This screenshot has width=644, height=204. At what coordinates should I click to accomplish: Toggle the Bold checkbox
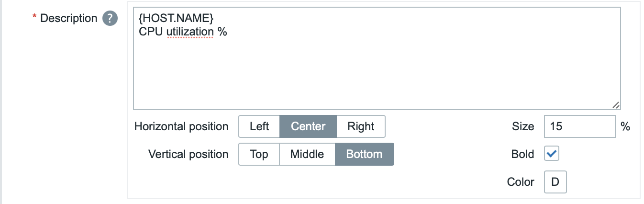552,154
